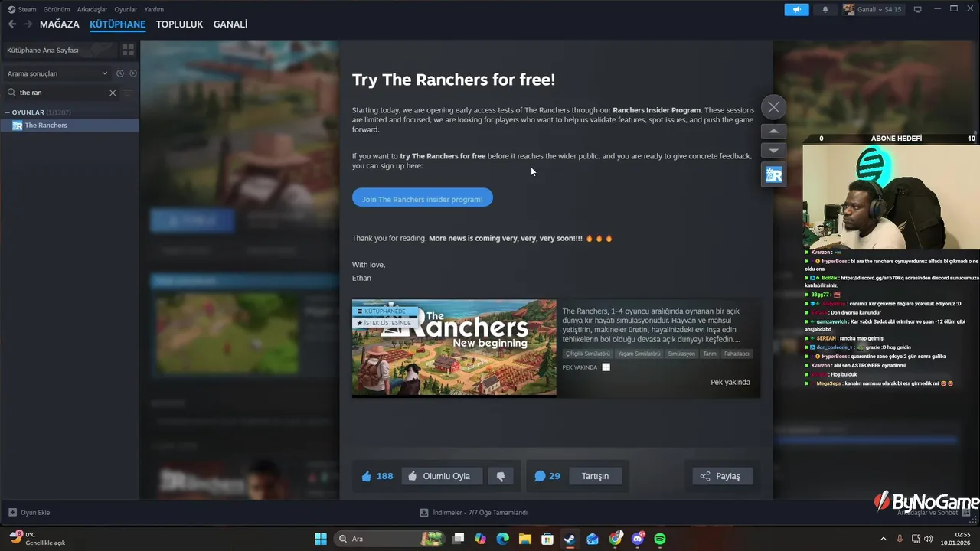
Task: Go to previous news post arrow
Action: pos(773,131)
